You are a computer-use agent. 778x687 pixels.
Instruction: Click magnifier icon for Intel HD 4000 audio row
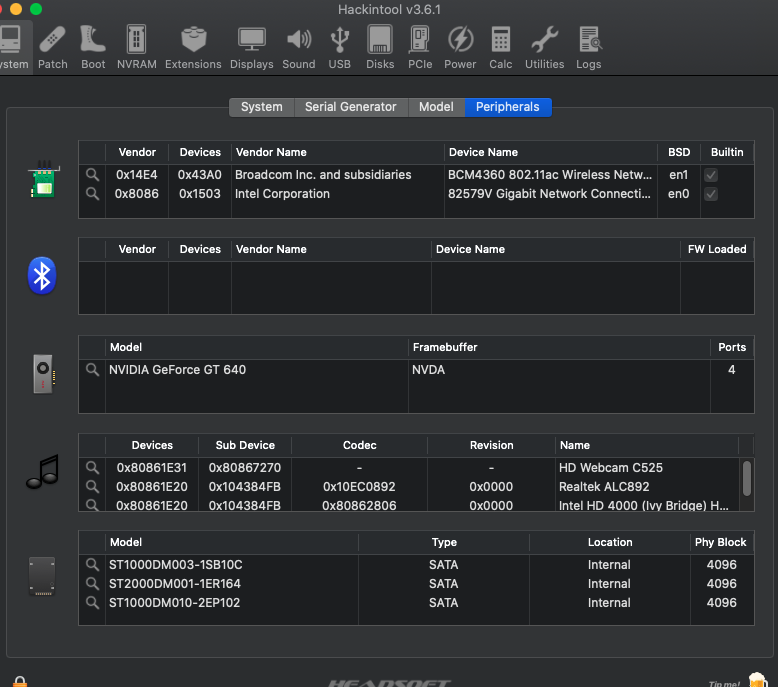point(92,505)
